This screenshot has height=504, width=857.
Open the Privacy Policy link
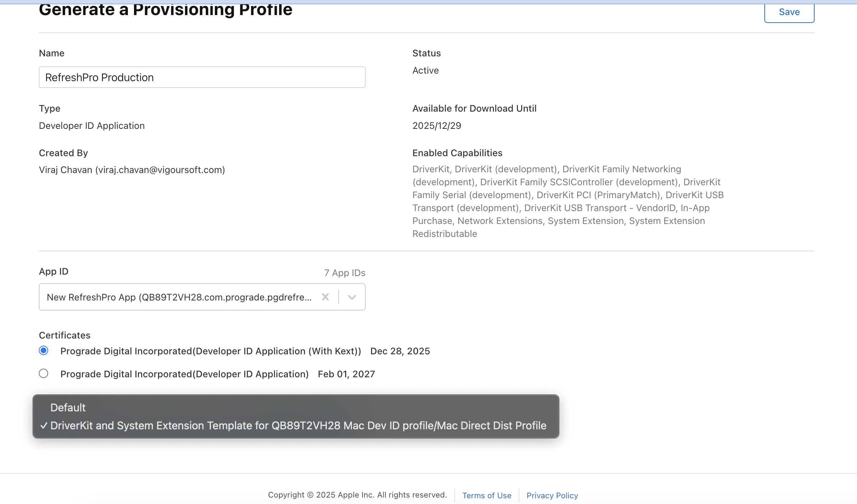pyautogui.click(x=552, y=495)
